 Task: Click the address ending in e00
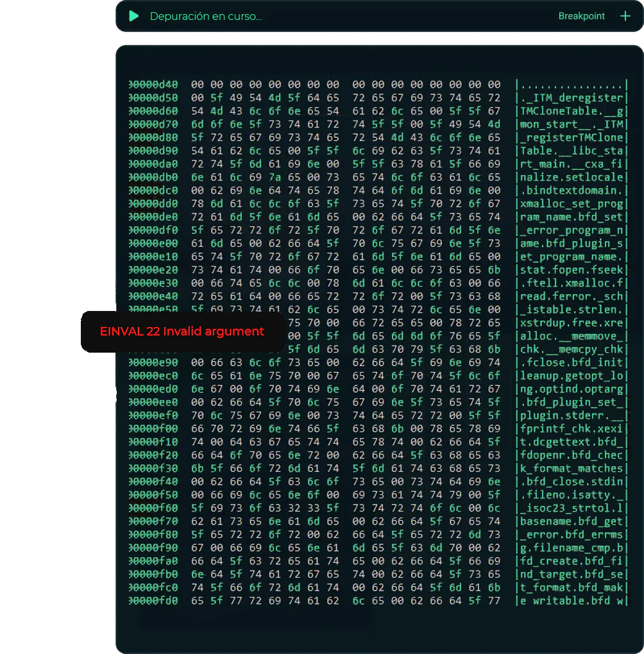pos(153,243)
